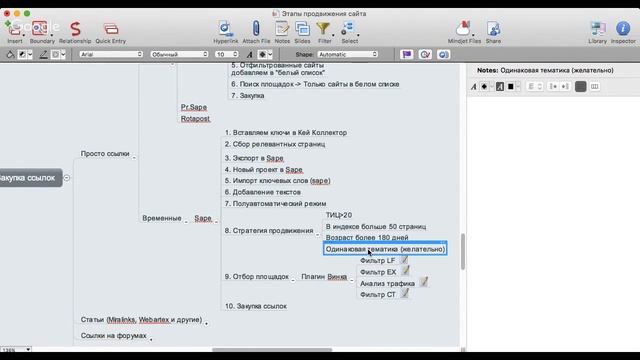640x360 pixels.
Task: Select topic Возраст более 180 дней
Action: 367,238
